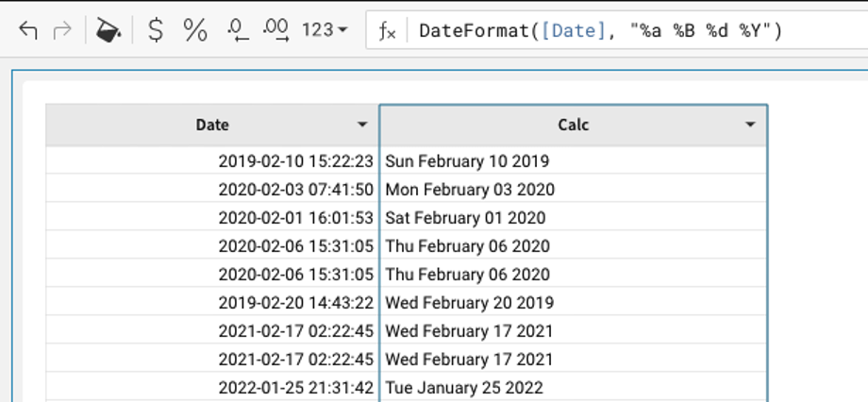The image size is (868, 402).
Task: Open the paint bucket format tool
Action: pyautogui.click(x=108, y=31)
